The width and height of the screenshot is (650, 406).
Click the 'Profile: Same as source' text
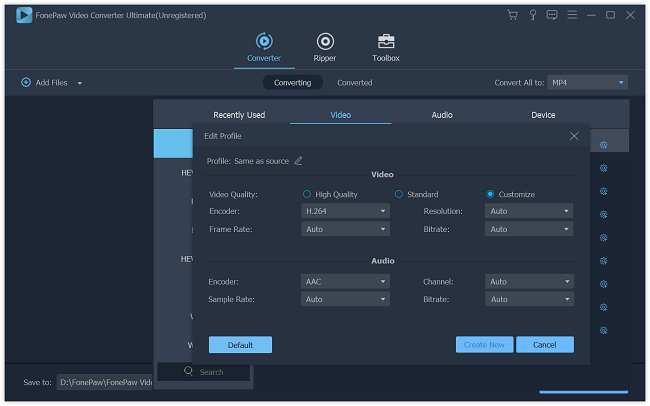point(247,161)
